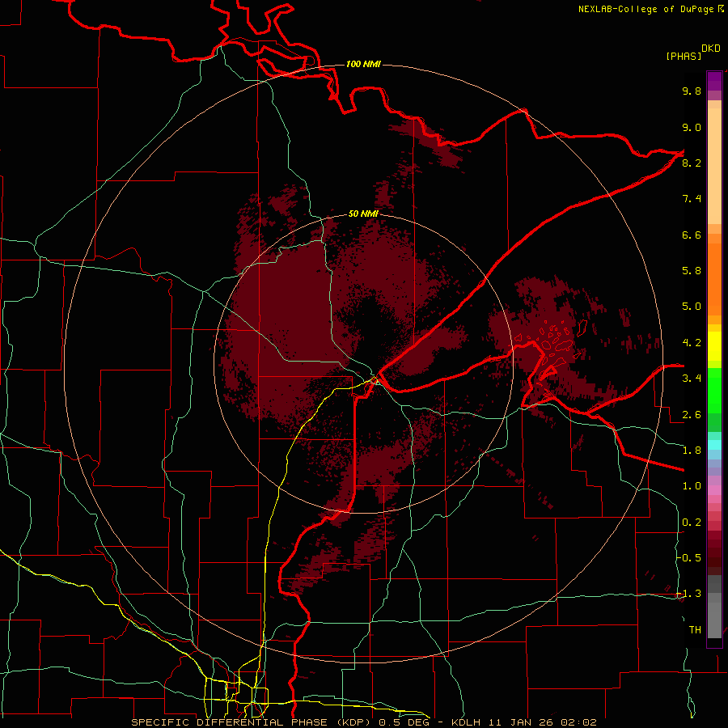
Task: Click the 0.2 color scale value
Action: tap(692, 523)
